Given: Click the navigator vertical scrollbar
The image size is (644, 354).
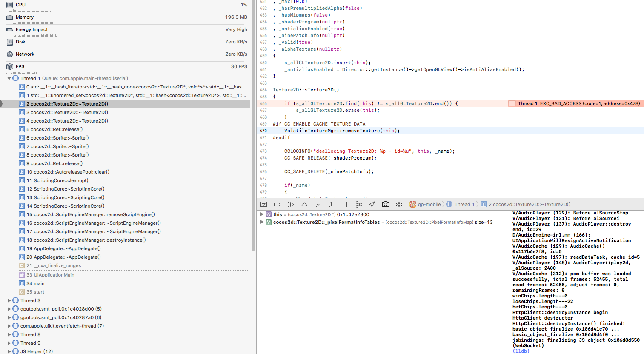Looking at the screenshot, I should click(x=253, y=126).
